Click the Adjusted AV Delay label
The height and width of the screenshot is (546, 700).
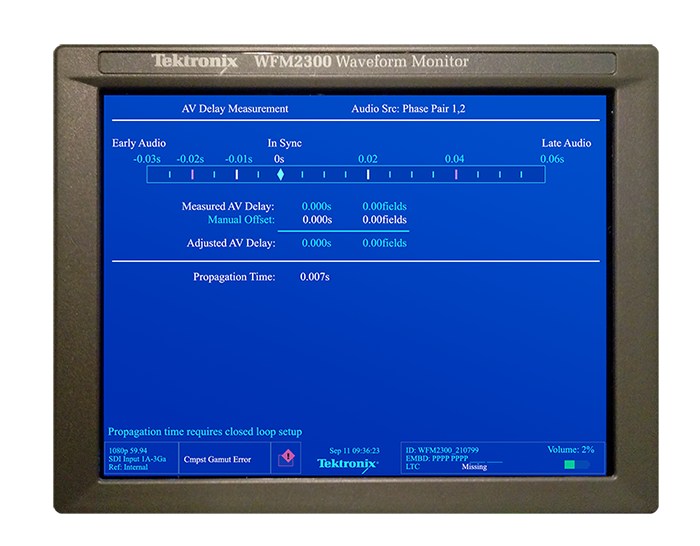(231, 243)
